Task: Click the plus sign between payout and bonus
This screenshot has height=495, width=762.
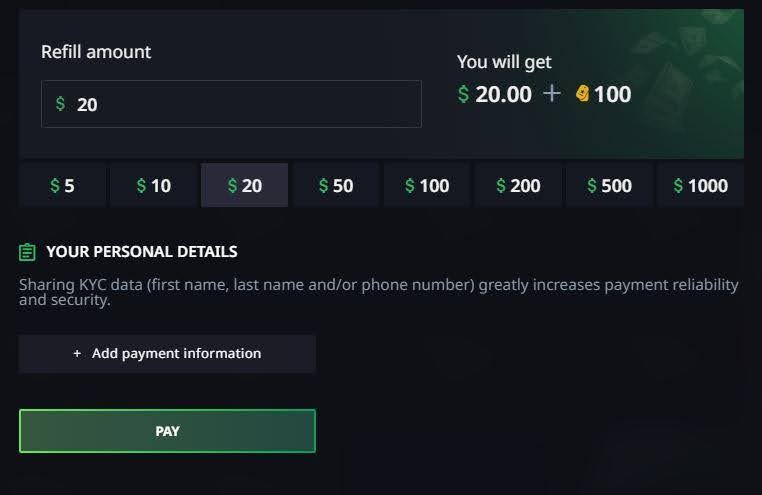Action: (x=552, y=94)
